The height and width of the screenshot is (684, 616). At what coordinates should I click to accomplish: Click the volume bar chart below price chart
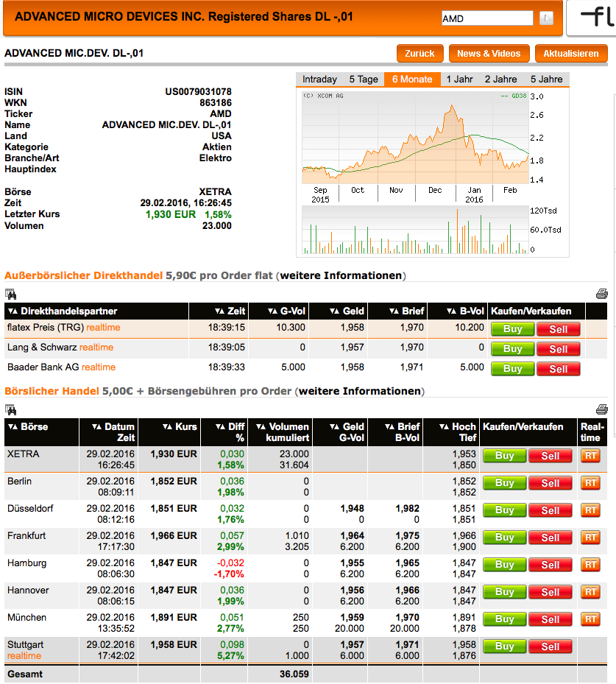point(416,230)
